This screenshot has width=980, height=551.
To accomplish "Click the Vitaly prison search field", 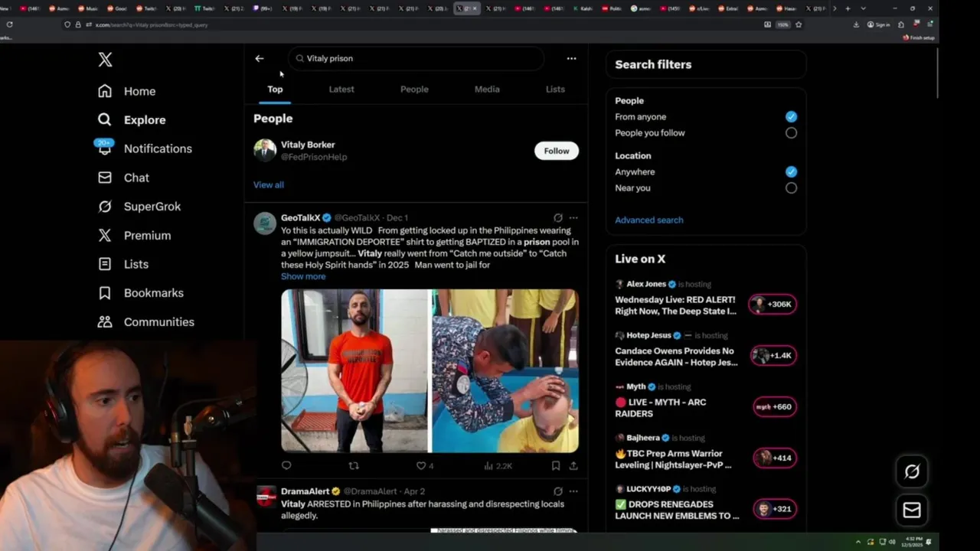I will coord(416,58).
